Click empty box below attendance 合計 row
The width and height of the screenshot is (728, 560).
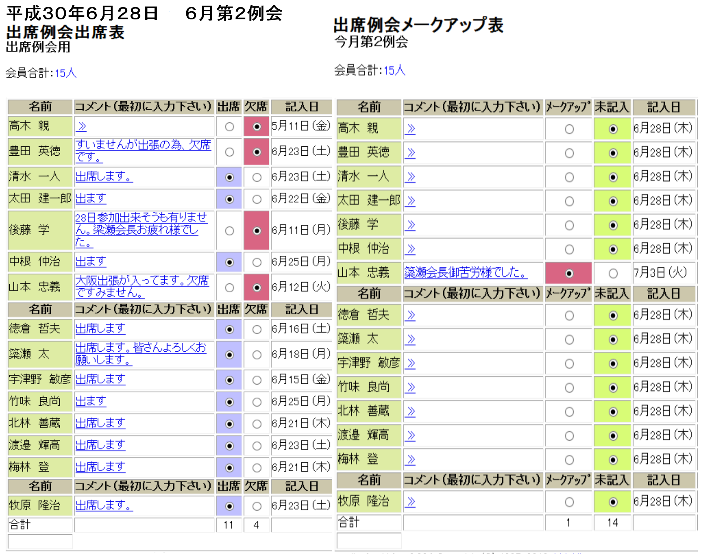click(x=40, y=541)
